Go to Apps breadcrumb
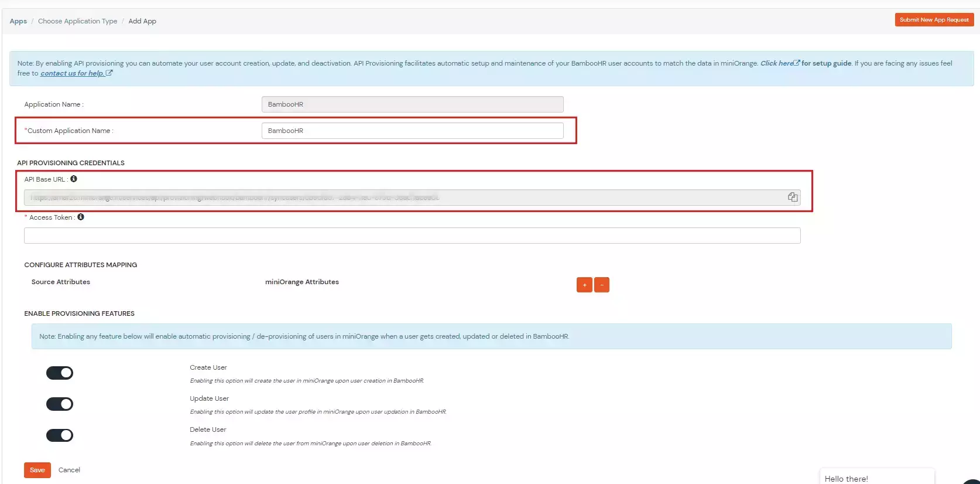Viewport: 980px width, 484px height. [x=18, y=21]
